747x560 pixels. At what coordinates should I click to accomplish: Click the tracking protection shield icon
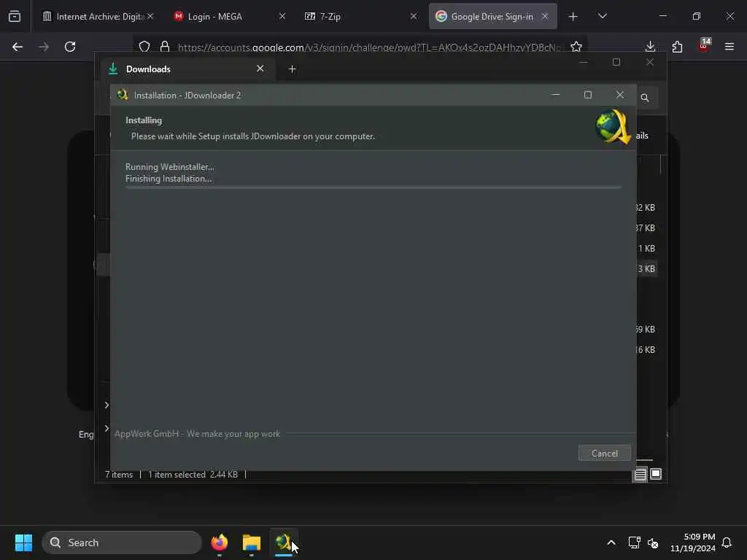pyautogui.click(x=144, y=47)
